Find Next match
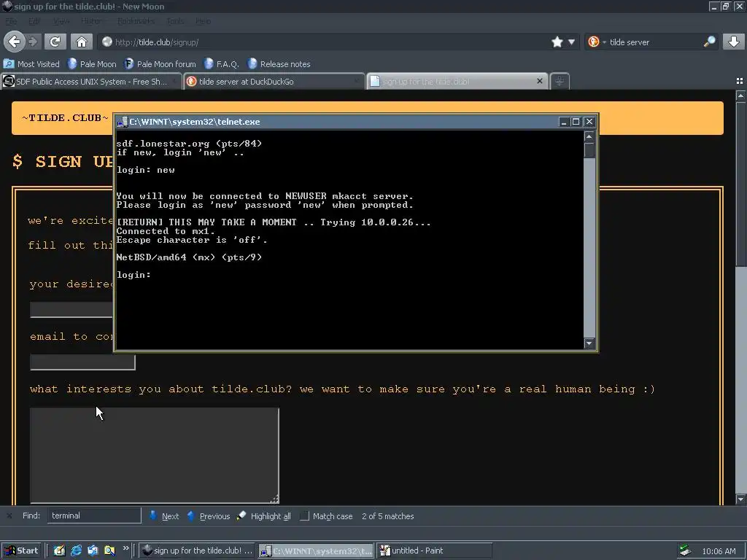 tap(164, 516)
